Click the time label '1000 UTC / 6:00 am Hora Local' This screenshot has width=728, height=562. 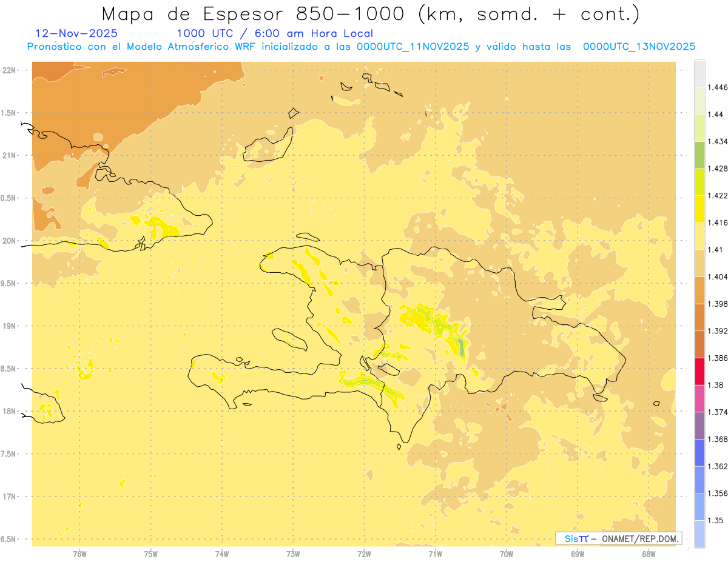pyautogui.click(x=275, y=34)
